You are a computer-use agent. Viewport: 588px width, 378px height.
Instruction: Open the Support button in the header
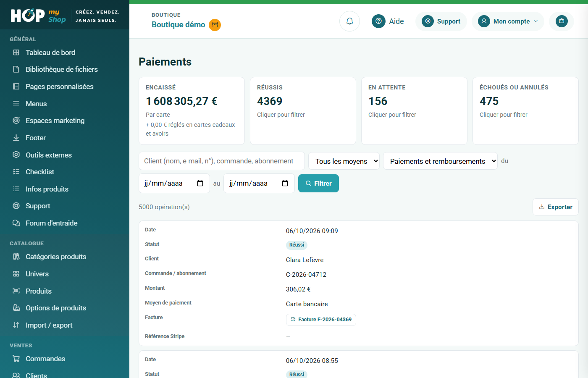coord(441,21)
